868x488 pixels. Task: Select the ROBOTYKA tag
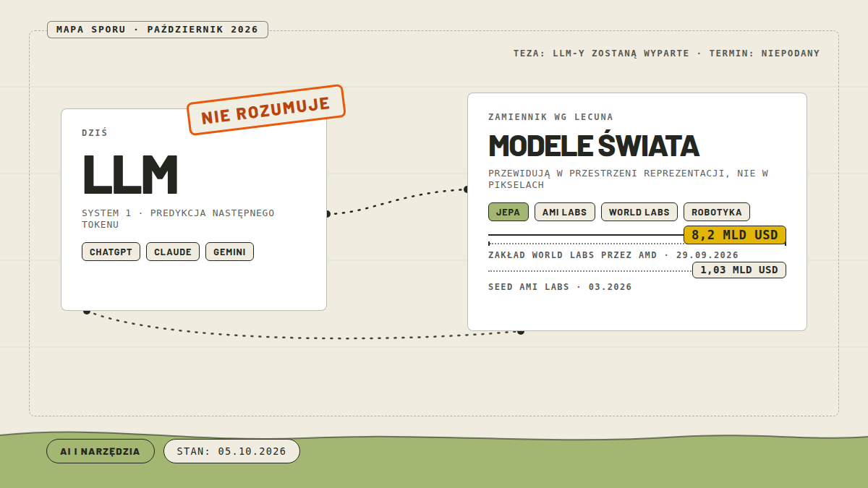click(717, 212)
